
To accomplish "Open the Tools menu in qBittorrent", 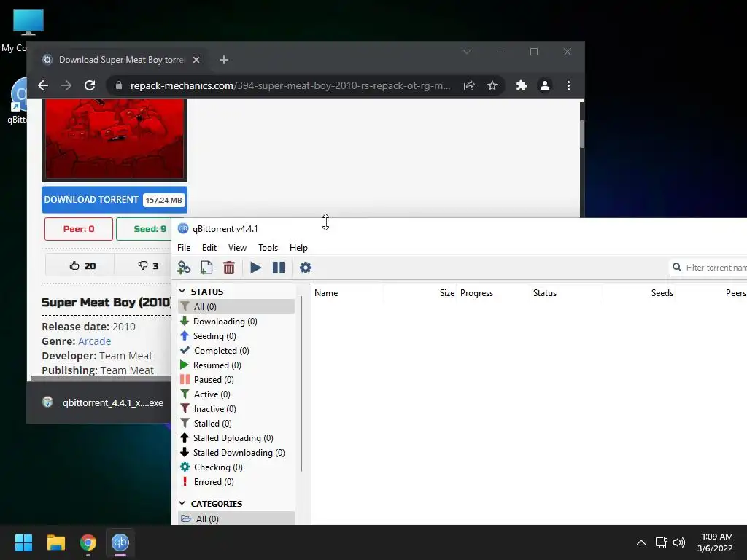I will click(x=268, y=248).
